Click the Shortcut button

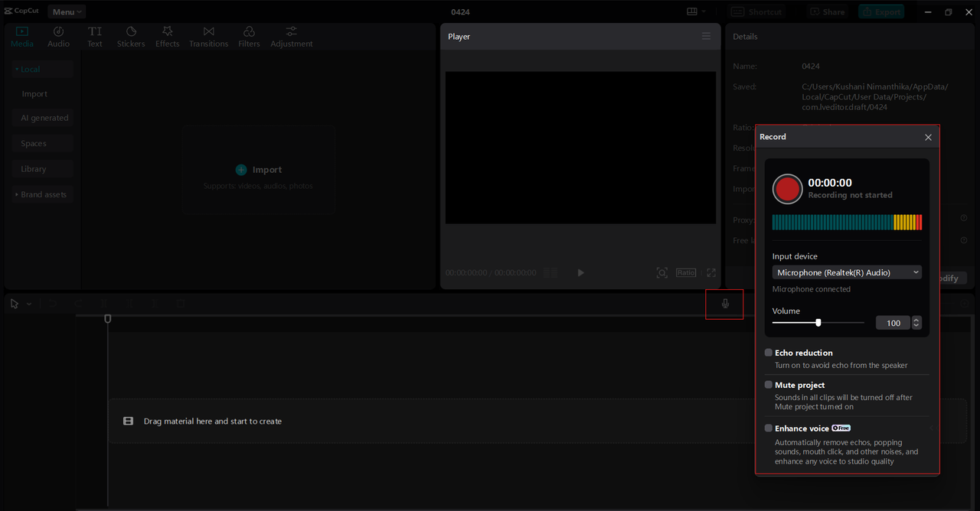pos(756,11)
